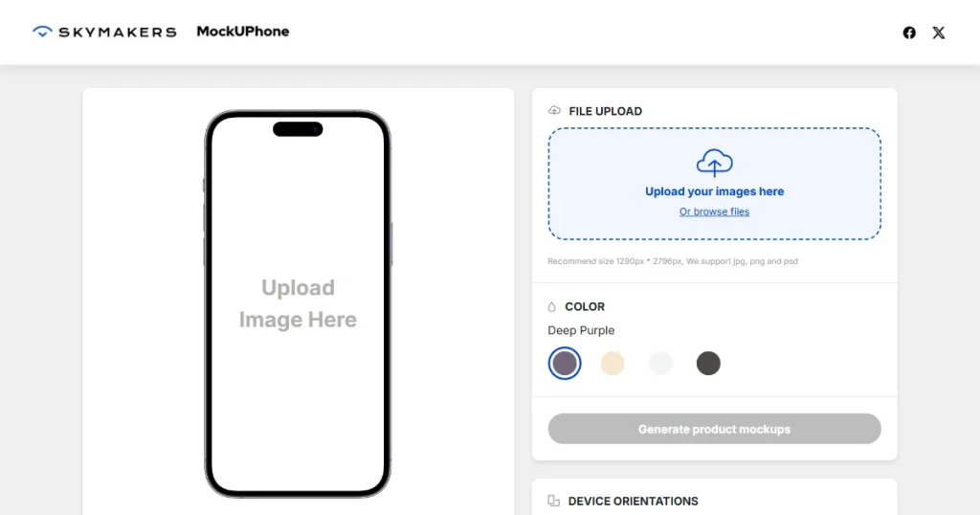The image size is (980, 515).
Task: Click the cloud upload icon in the drop zone
Action: 714,163
